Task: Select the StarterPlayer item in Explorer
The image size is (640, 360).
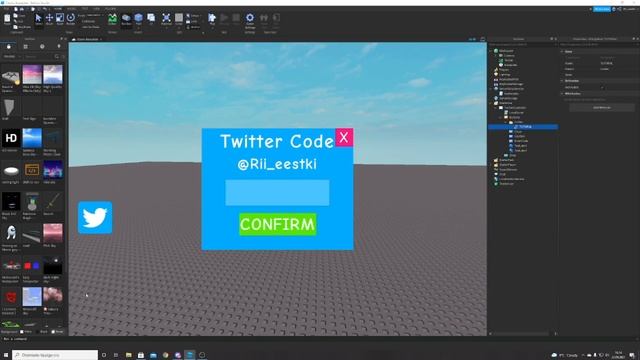Action: pos(507,165)
